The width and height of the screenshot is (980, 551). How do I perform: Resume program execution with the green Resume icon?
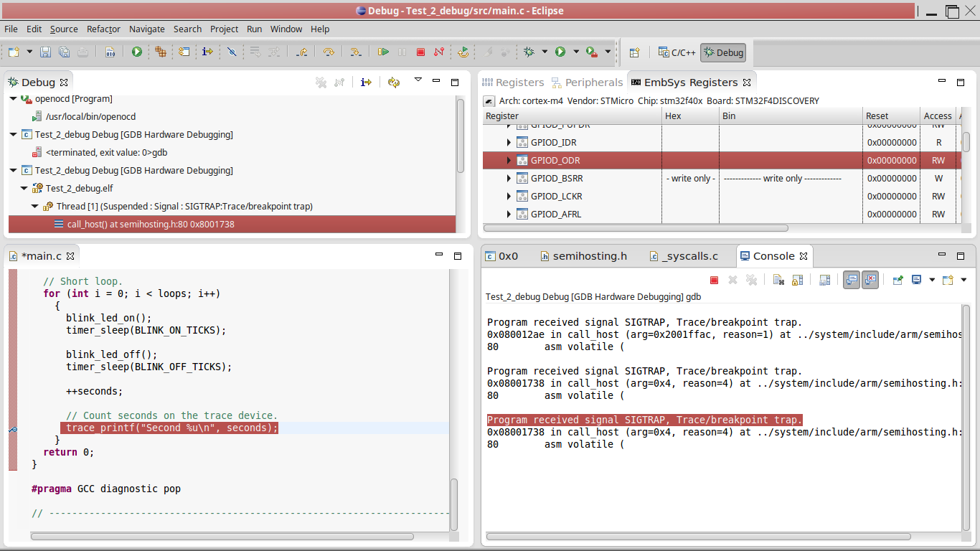click(x=383, y=52)
